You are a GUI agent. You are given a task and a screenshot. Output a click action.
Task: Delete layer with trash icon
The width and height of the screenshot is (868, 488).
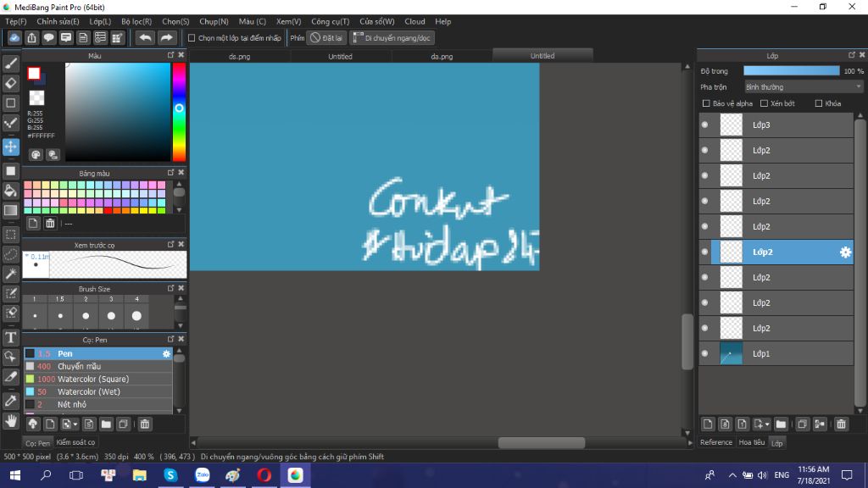[x=841, y=424]
